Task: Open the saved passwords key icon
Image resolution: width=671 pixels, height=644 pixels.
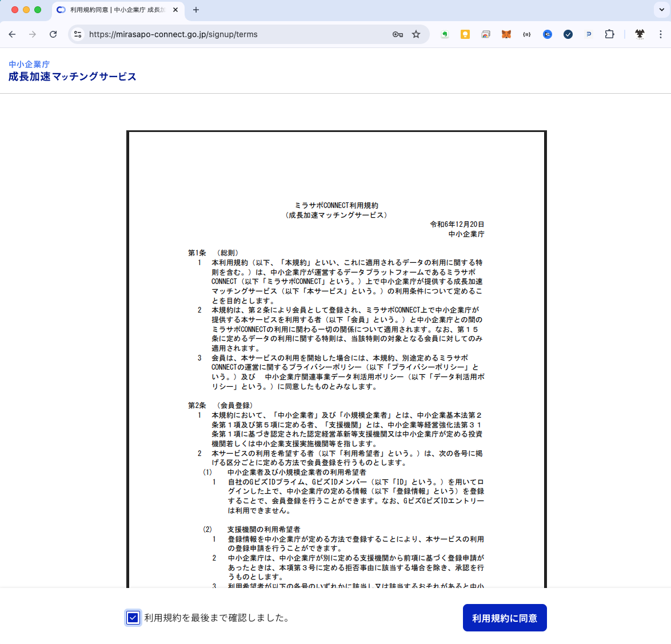Action: [x=397, y=34]
